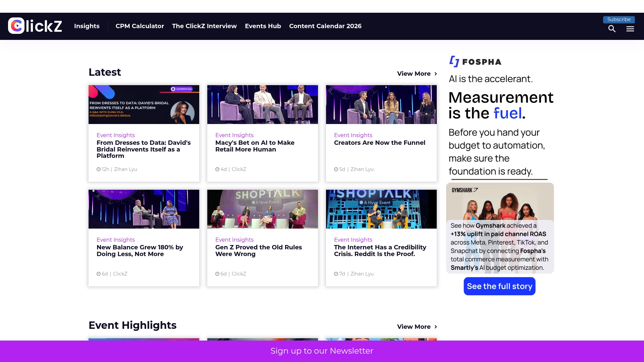Click clock icon on New Balance article
644x362 pixels.
point(99,274)
